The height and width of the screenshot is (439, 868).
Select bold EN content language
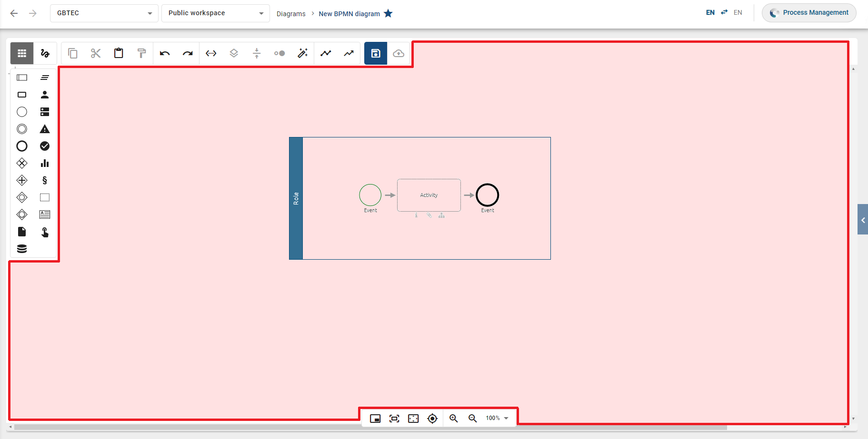[x=710, y=12]
